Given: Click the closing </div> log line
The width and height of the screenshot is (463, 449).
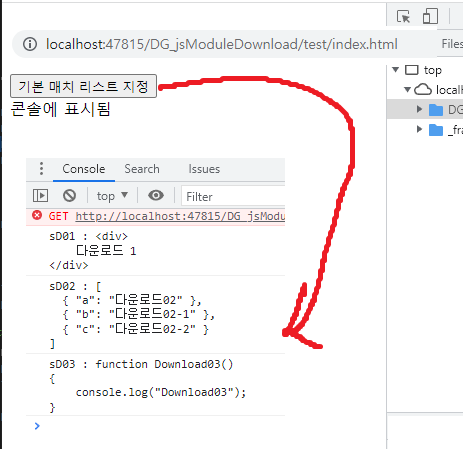Looking at the screenshot, I should tap(69, 265).
